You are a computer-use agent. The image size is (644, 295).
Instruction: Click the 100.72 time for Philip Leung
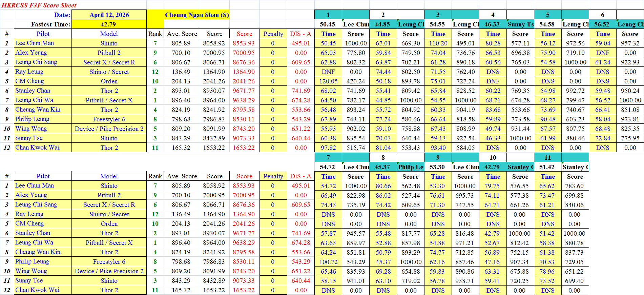pyautogui.click(x=328, y=262)
